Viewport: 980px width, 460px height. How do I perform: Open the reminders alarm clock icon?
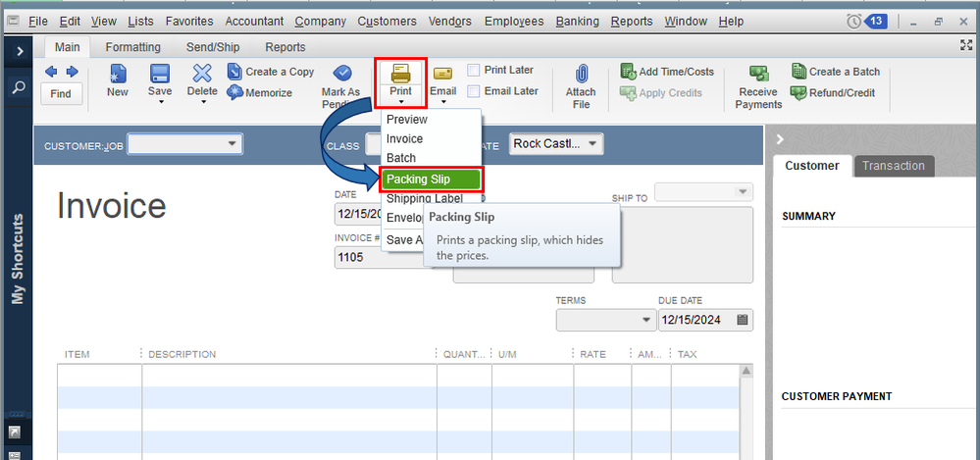tap(853, 22)
